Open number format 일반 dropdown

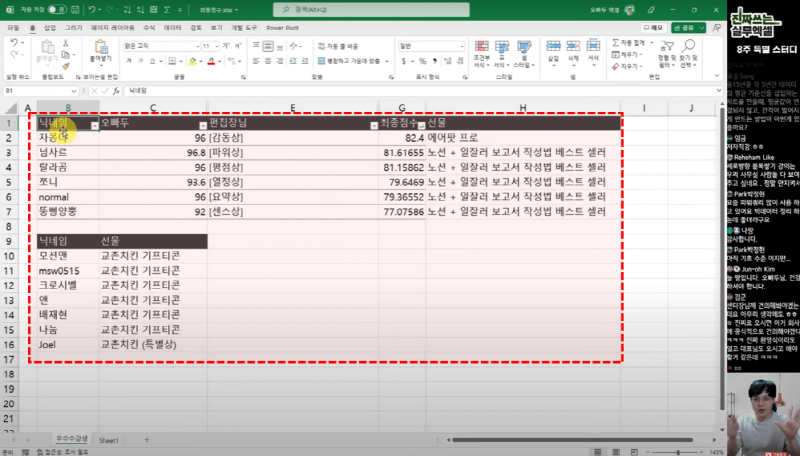pos(462,46)
